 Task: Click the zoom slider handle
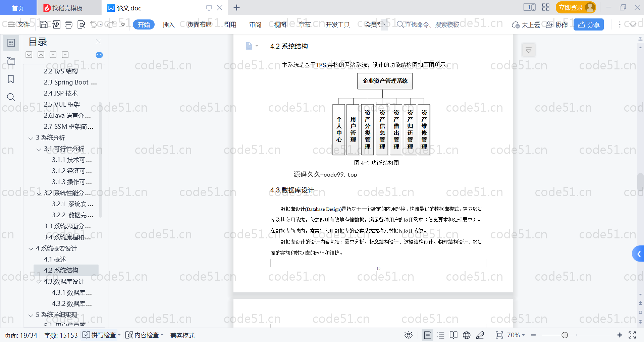[565, 335]
